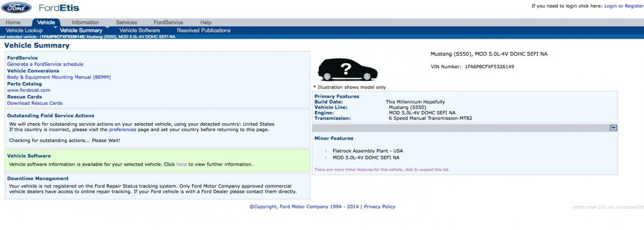
Task: Click the car silhouette illustration
Action: [347, 69]
